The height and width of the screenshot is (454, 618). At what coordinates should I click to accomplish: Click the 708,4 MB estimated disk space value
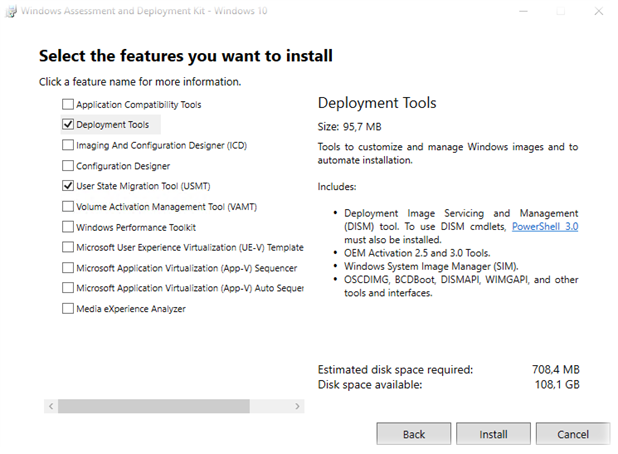pyautogui.click(x=556, y=369)
